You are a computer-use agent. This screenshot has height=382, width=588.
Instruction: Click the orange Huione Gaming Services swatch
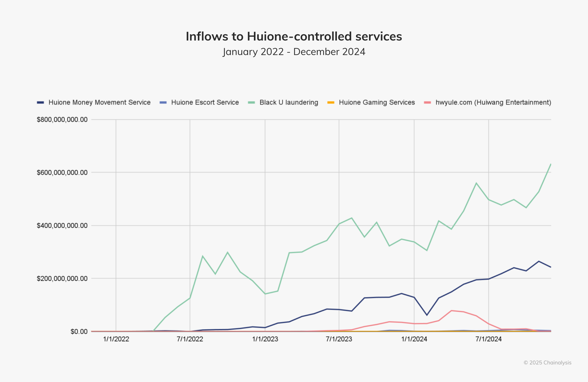(x=331, y=103)
